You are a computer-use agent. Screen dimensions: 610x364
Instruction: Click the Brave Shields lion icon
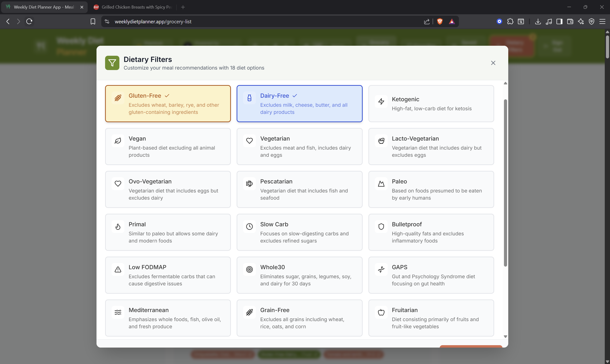(440, 22)
